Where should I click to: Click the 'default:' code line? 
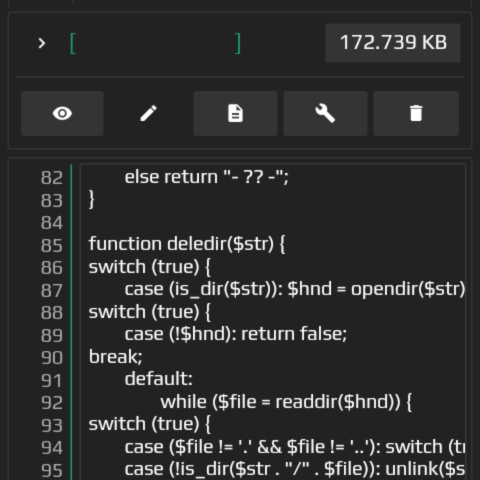tap(159, 379)
